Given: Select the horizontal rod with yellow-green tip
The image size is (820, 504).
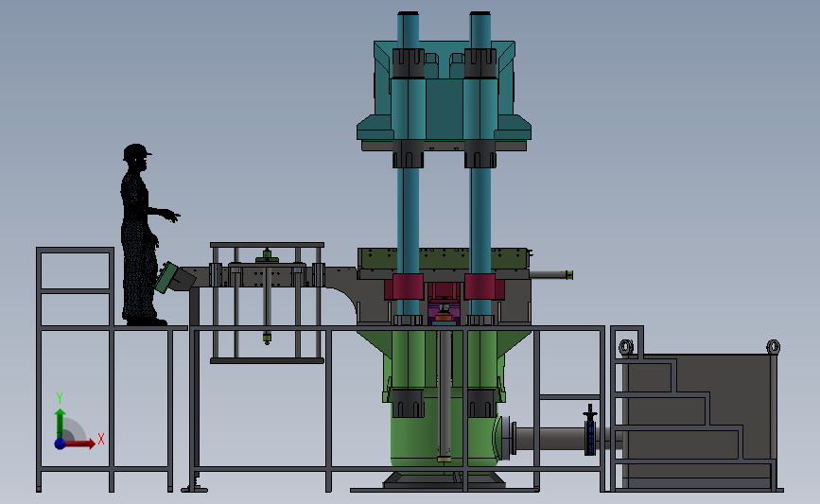Looking at the screenshot, I should [551, 275].
